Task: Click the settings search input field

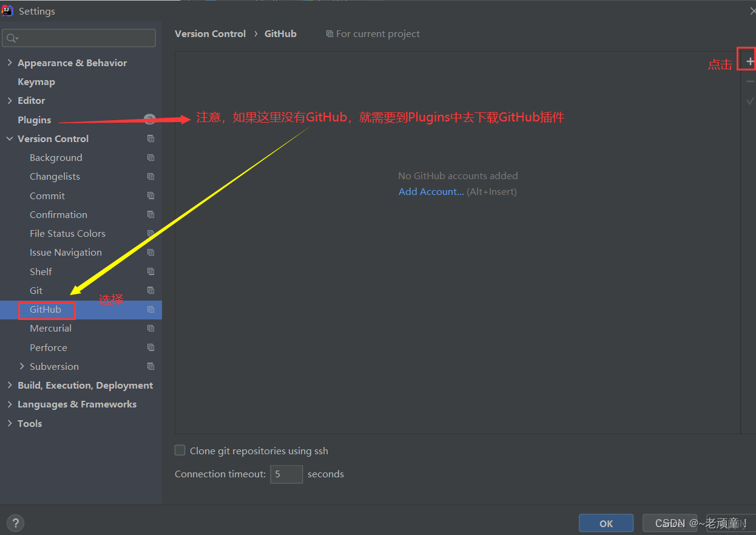Action: click(x=79, y=38)
